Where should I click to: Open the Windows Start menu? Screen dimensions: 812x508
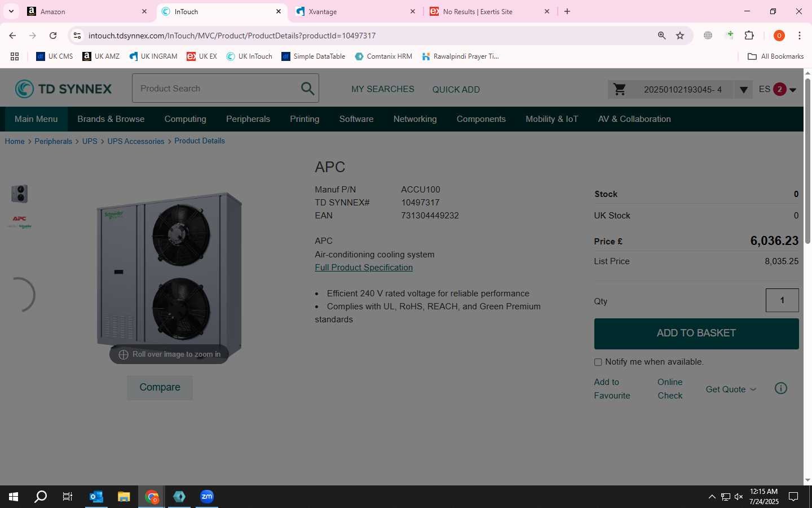click(x=14, y=497)
